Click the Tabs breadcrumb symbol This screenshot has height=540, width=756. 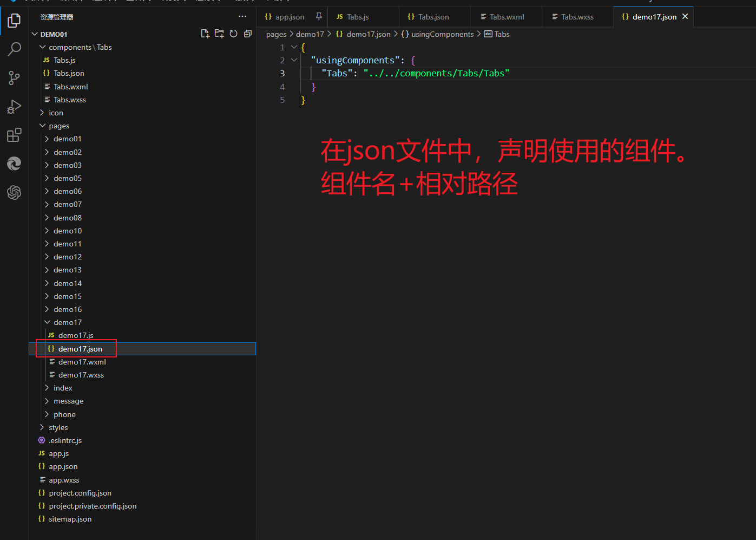(x=497, y=34)
